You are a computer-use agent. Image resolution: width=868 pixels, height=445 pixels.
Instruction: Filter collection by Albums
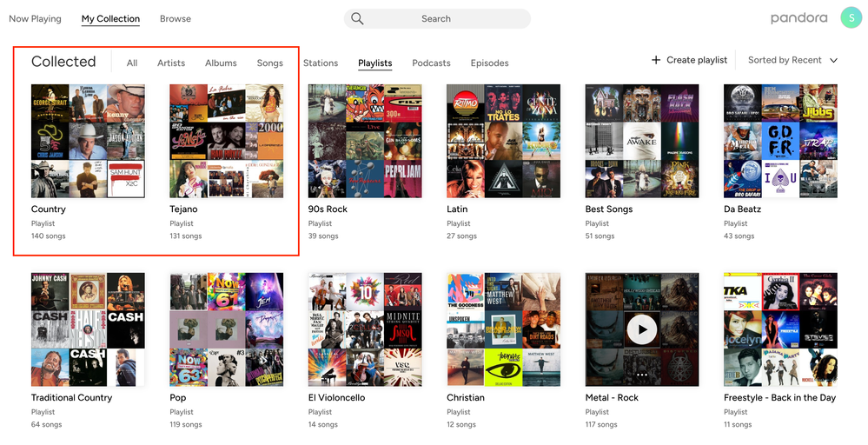coord(221,63)
